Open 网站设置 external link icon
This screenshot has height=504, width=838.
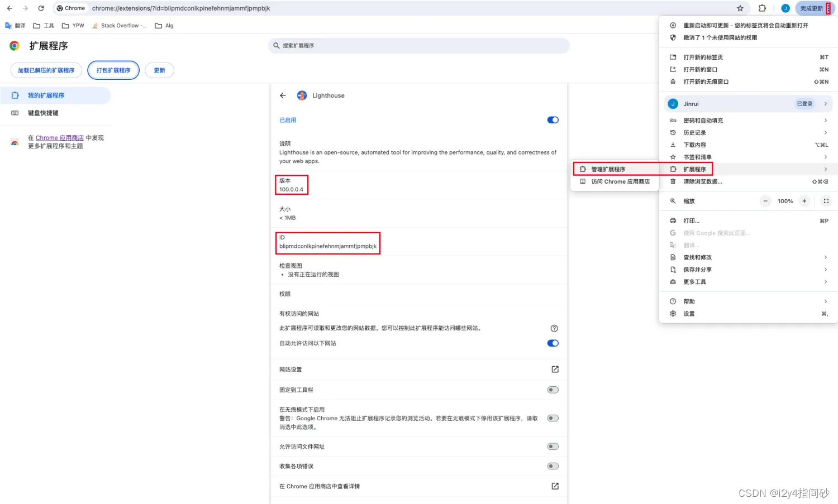click(x=555, y=369)
